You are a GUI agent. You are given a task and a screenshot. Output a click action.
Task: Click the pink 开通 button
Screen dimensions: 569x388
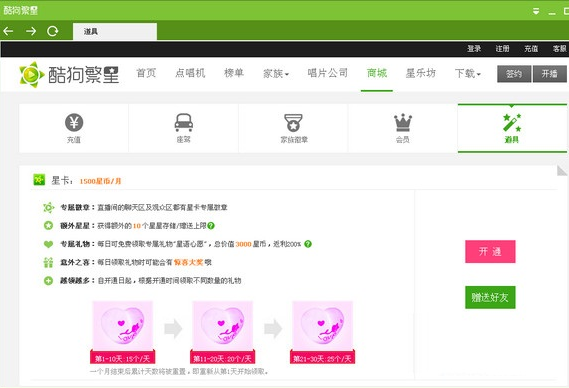coord(490,252)
